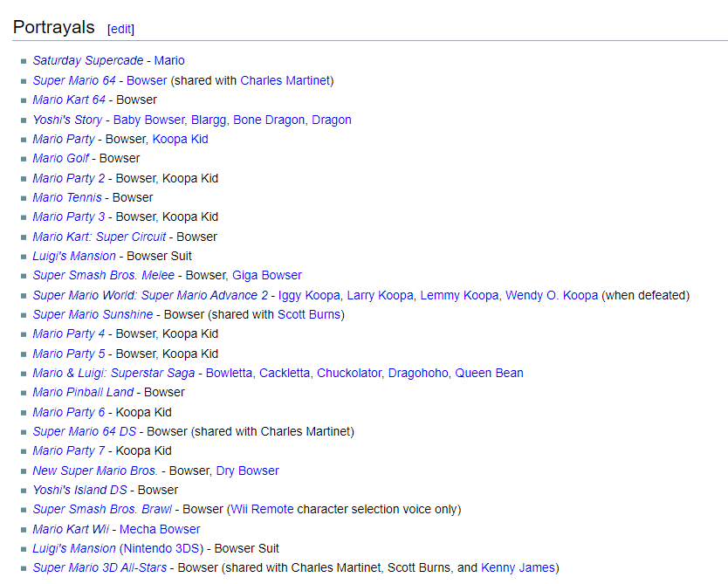Open the Mario Party 4 link
Image resolution: width=728 pixels, height=584 pixels.
[69, 334]
